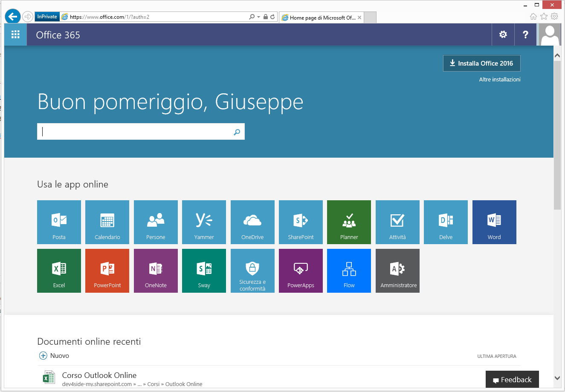
Task: Open the PowerApps tile
Action: coord(301,271)
